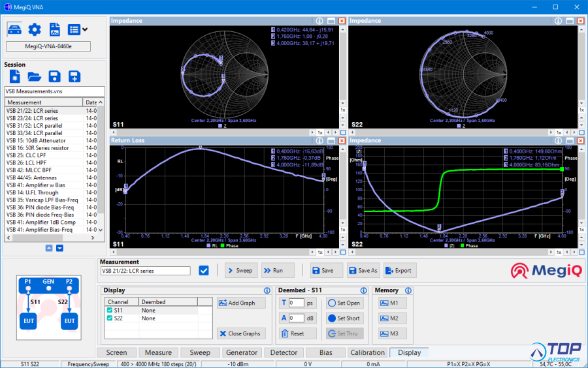
Task: Store trace to memory M2
Action: (392, 318)
